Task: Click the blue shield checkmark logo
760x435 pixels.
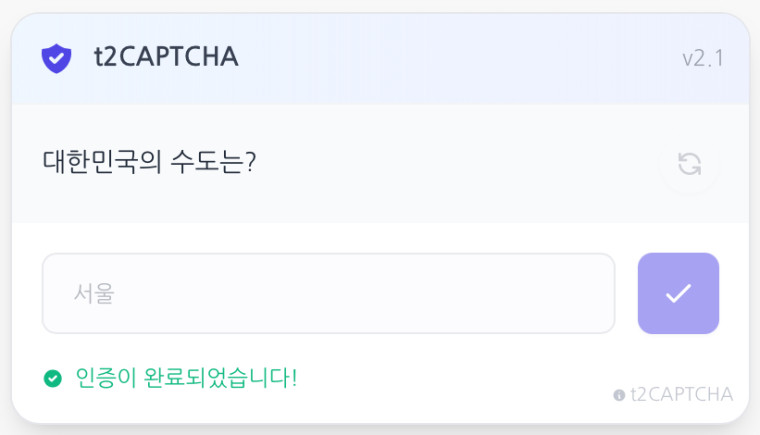Action: pyautogui.click(x=56, y=58)
